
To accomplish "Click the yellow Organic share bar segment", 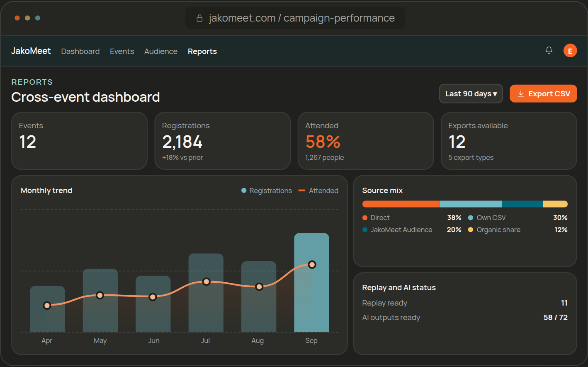I will coord(555,204).
